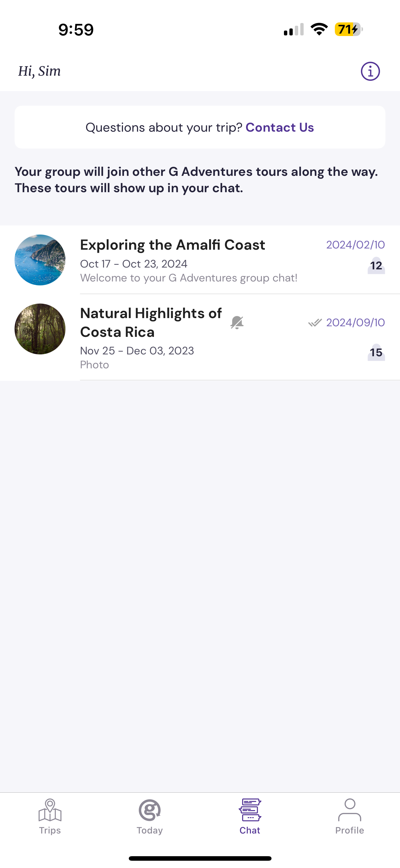Image resolution: width=400 pixels, height=868 pixels.
Task: Switch to the Today tab label
Action: 149,830
